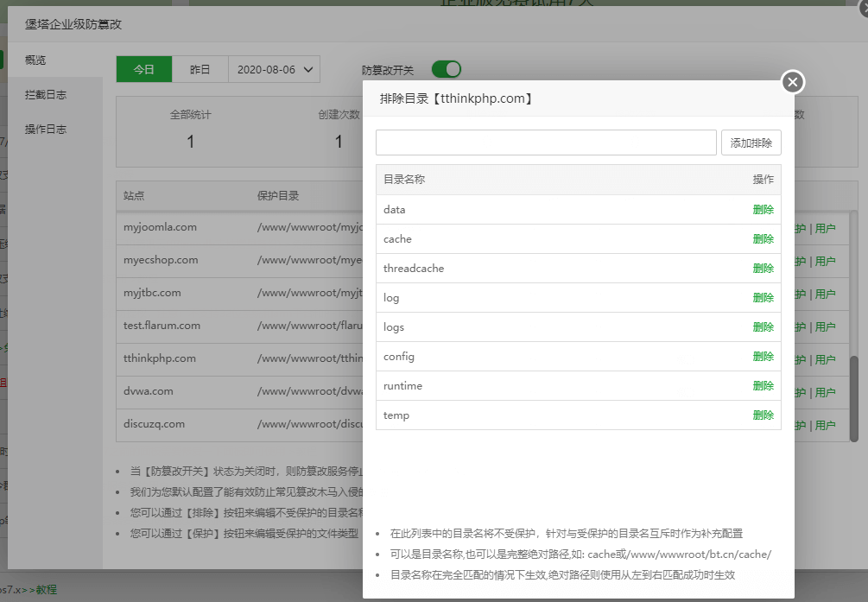This screenshot has width=868, height=602.
Task: Open the 操作日志 sidebar section
Action: (x=46, y=129)
